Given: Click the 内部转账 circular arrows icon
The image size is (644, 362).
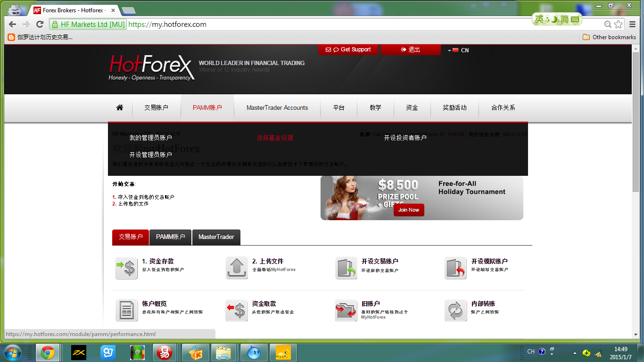Looking at the screenshot, I should (x=455, y=311).
